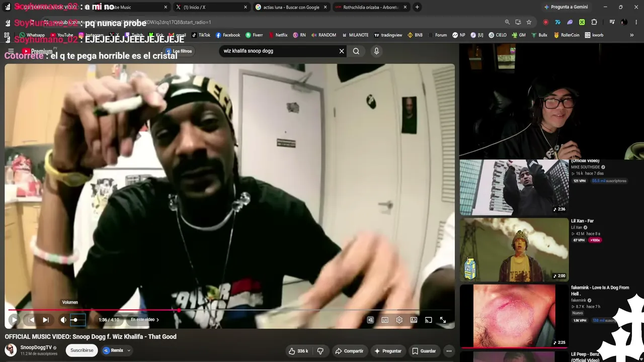Open a new browser tab
The width and height of the screenshot is (644, 362).
click(417, 7)
